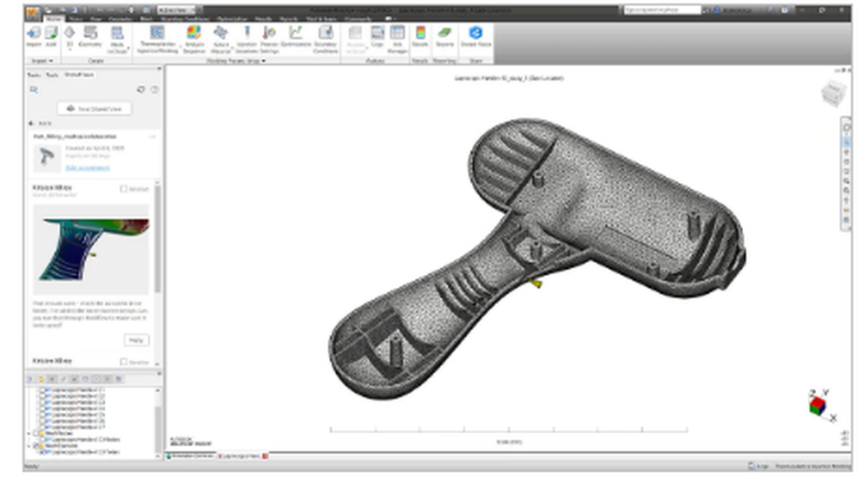Click the search field in the title bar

[x=662, y=10]
